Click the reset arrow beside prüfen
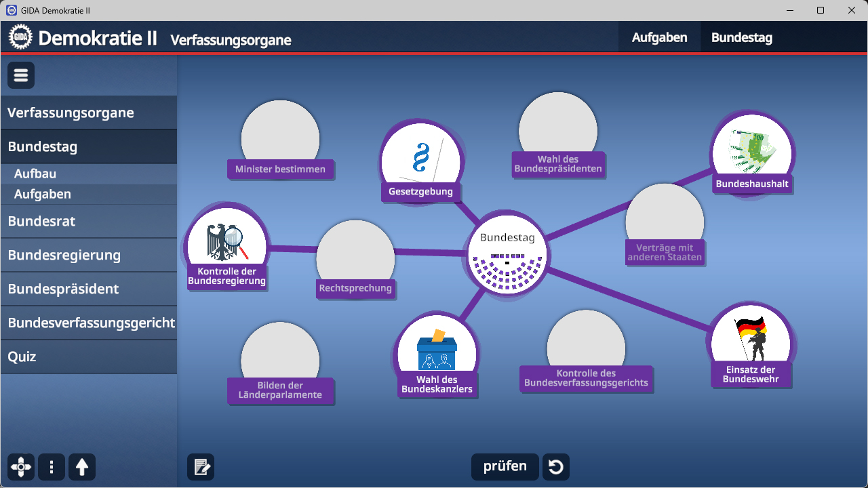Image resolution: width=868 pixels, height=488 pixels. (x=555, y=466)
